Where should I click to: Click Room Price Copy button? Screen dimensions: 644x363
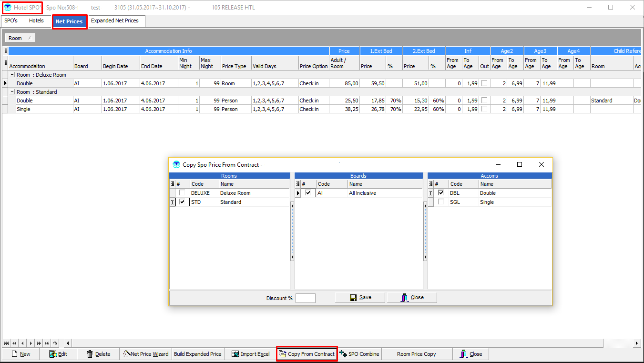click(x=416, y=354)
